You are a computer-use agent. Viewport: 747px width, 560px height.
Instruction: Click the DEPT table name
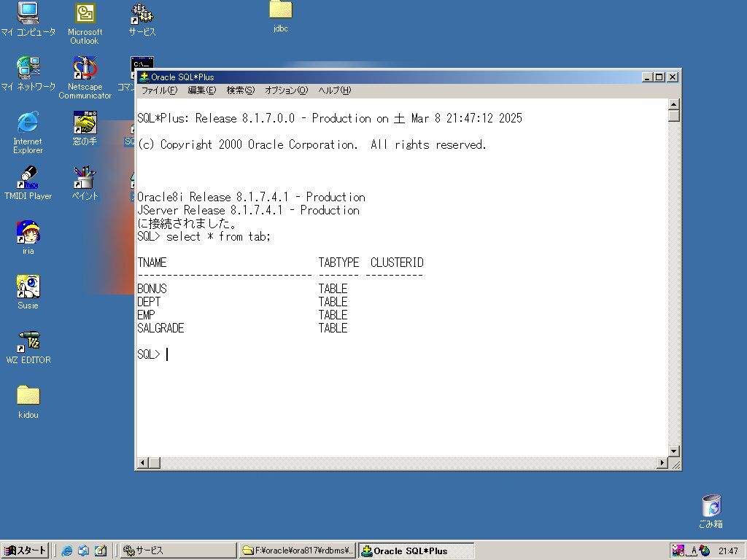coord(149,302)
